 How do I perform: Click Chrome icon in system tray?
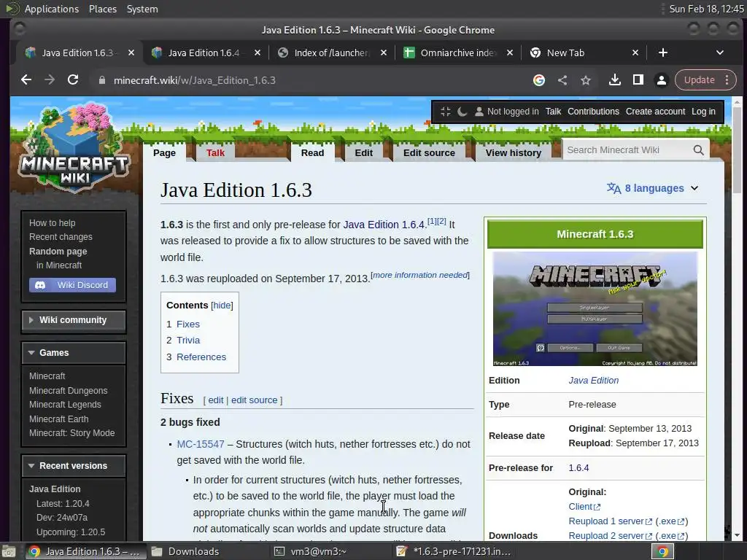point(662,551)
